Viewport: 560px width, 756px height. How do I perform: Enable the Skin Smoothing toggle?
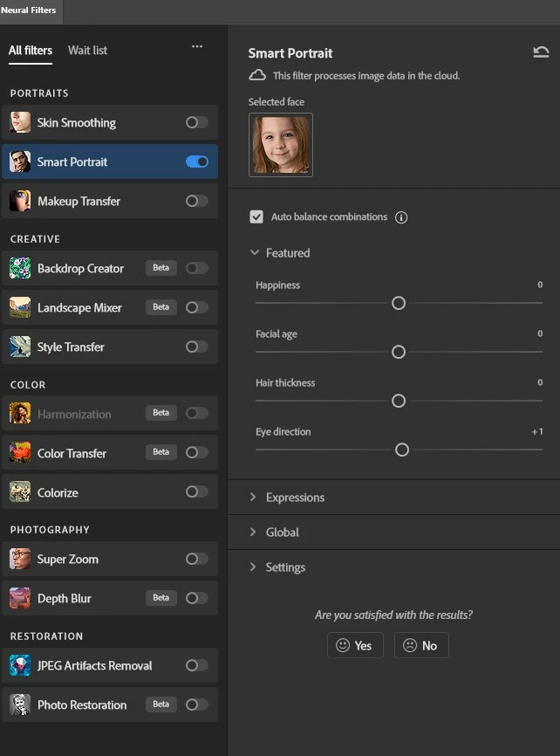tap(197, 122)
